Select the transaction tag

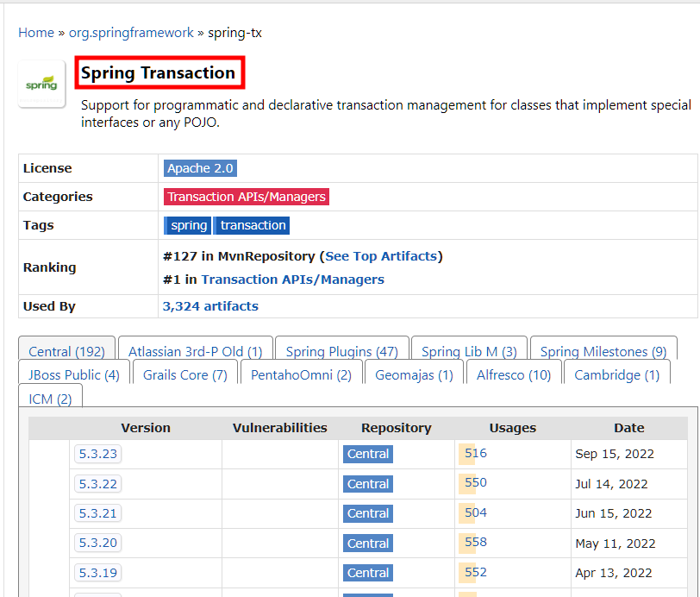[x=252, y=225]
